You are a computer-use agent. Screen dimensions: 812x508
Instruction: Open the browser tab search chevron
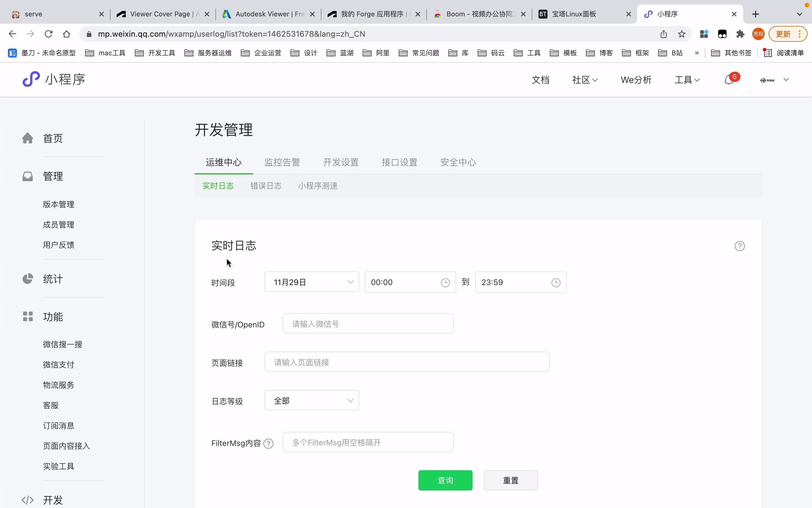click(x=800, y=14)
